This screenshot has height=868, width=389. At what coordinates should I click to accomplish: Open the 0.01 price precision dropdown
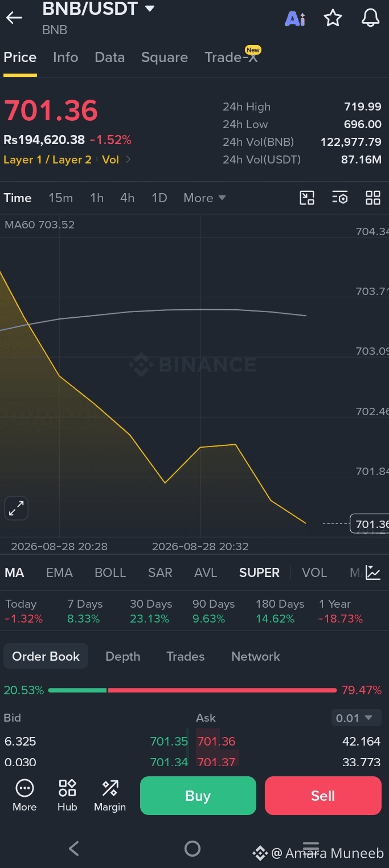coord(356,718)
